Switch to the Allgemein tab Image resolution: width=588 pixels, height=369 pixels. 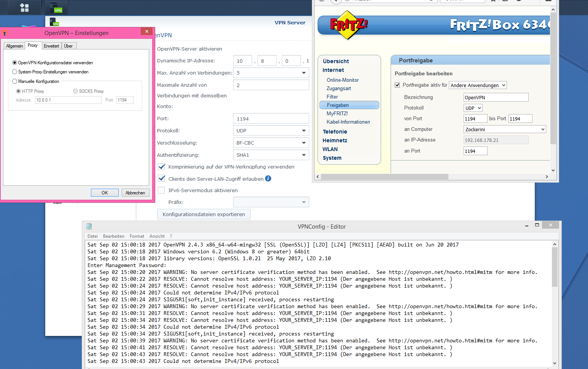14,46
